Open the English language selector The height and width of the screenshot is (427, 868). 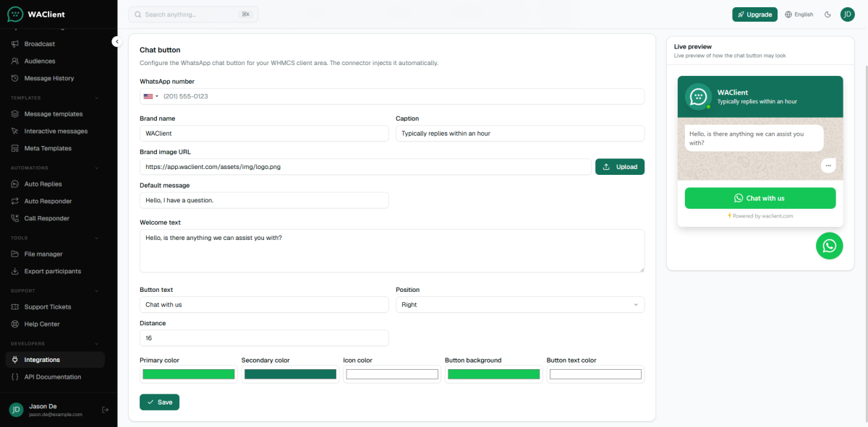799,14
